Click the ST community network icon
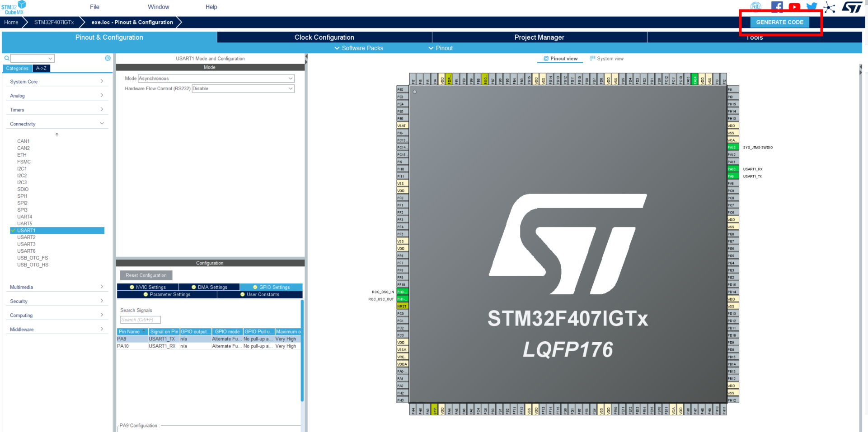The width and height of the screenshot is (868, 432). [x=829, y=7]
